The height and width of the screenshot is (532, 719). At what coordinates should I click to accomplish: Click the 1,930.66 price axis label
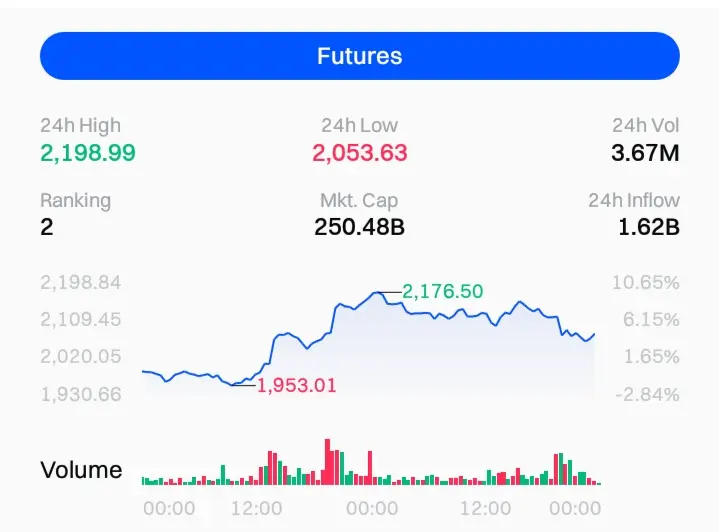(x=81, y=394)
